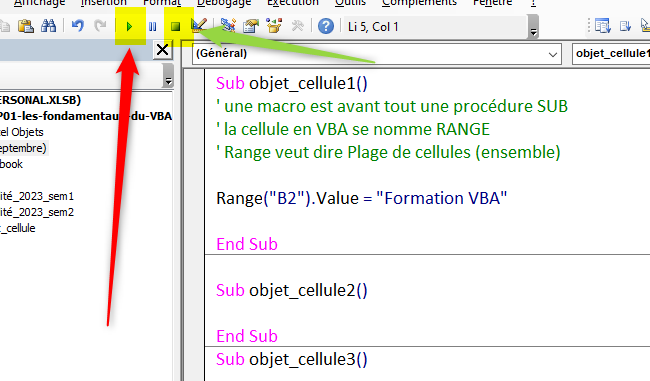
Task: Open Visual Basic Help question mark
Action: [326, 27]
